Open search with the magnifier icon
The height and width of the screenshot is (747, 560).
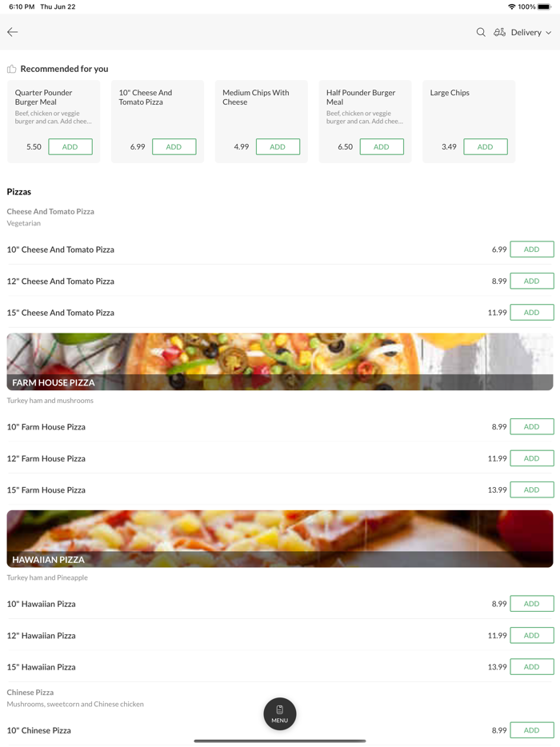(x=480, y=32)
